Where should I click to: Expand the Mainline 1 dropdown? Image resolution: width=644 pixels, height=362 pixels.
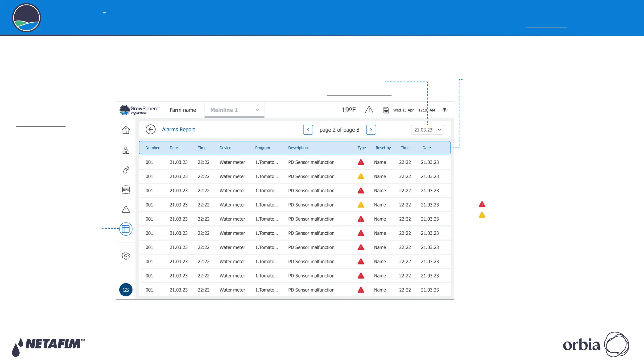tap(234, 110)
